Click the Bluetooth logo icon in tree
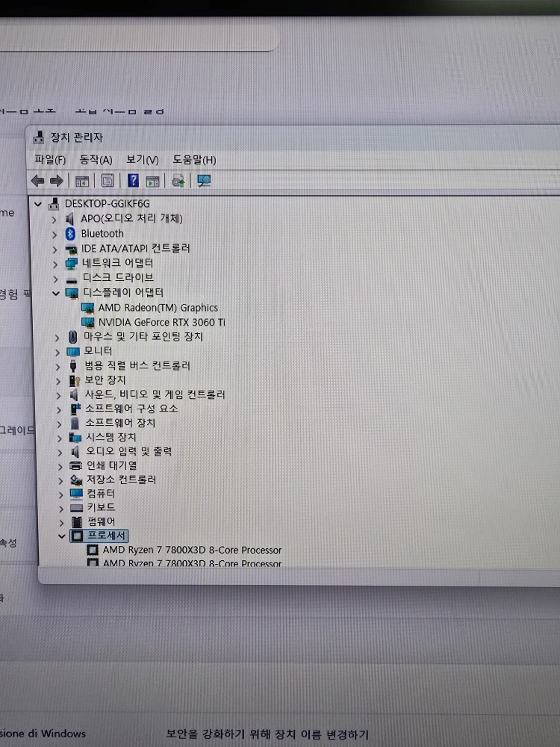This screenshot has height=747, width=560. (70, 233)
